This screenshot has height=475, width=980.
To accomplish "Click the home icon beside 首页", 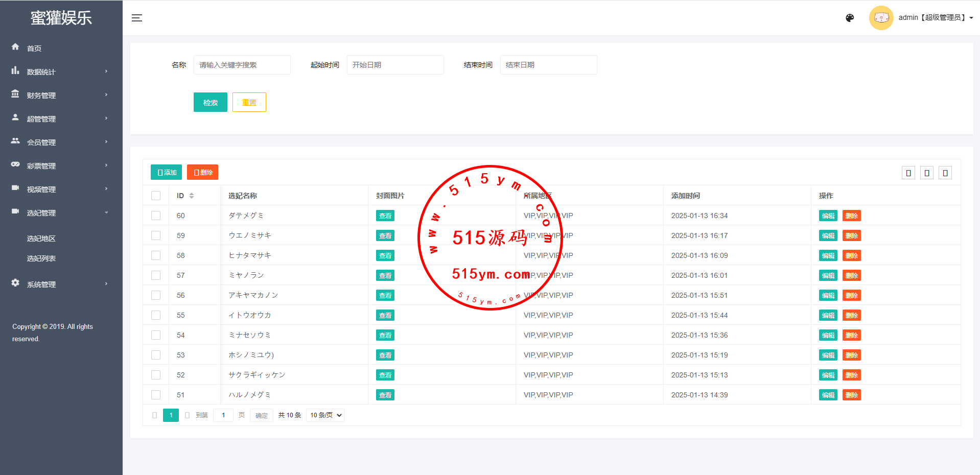I will tap(15, 47).
